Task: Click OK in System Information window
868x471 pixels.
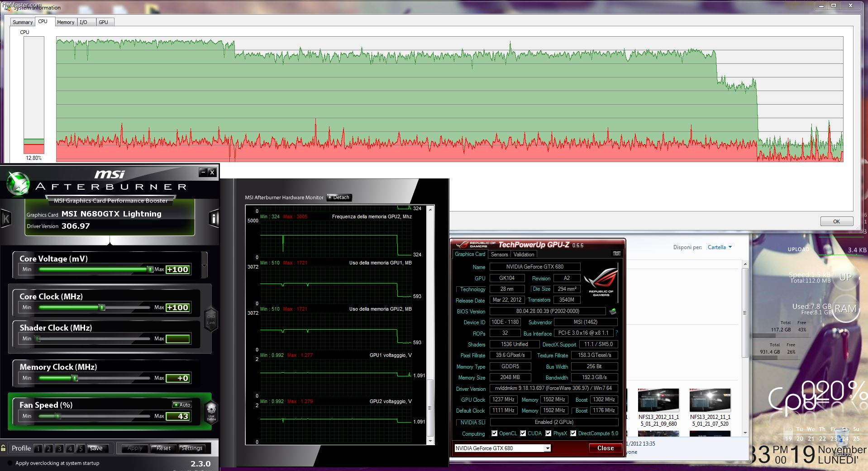Action: click(x=836, y=221)
